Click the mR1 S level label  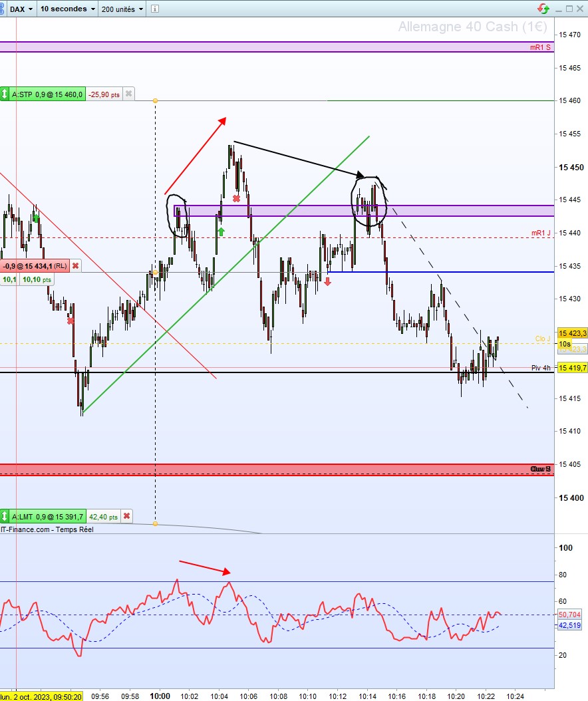point(540,47)
